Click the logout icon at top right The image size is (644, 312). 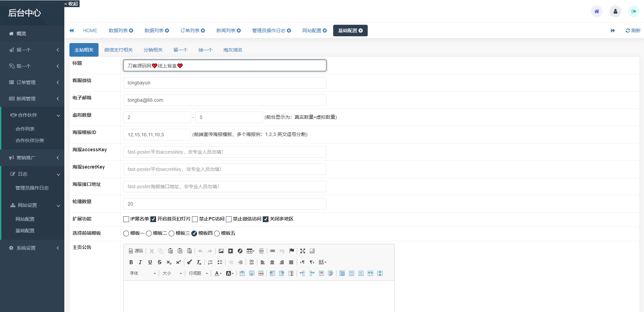(634, 11)
